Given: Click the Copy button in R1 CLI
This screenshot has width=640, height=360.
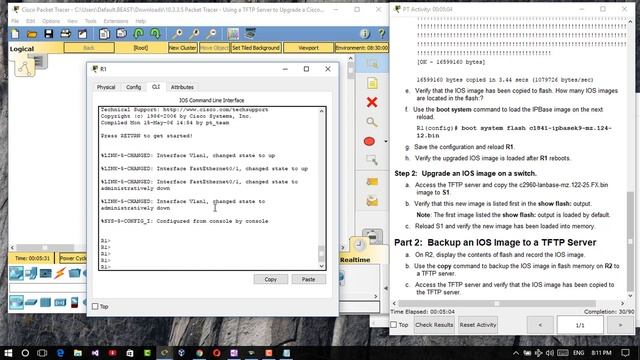Looking at the screenshot, I should click(x=271, y=279).
